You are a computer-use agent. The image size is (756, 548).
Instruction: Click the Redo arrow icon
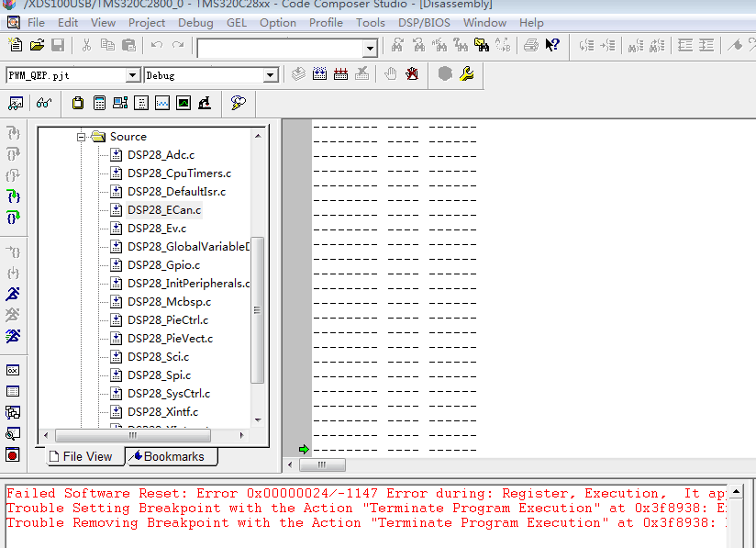coord(178,45)
